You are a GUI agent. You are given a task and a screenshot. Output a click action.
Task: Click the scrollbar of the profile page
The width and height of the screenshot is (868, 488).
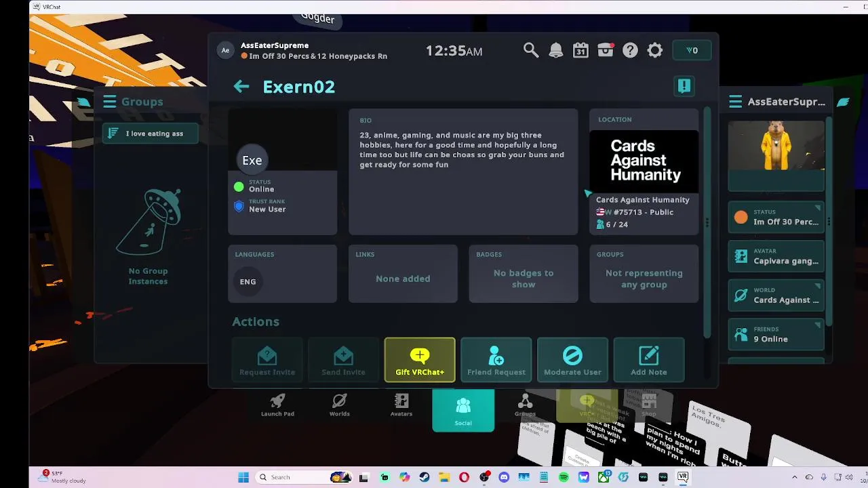click(707, 224)
